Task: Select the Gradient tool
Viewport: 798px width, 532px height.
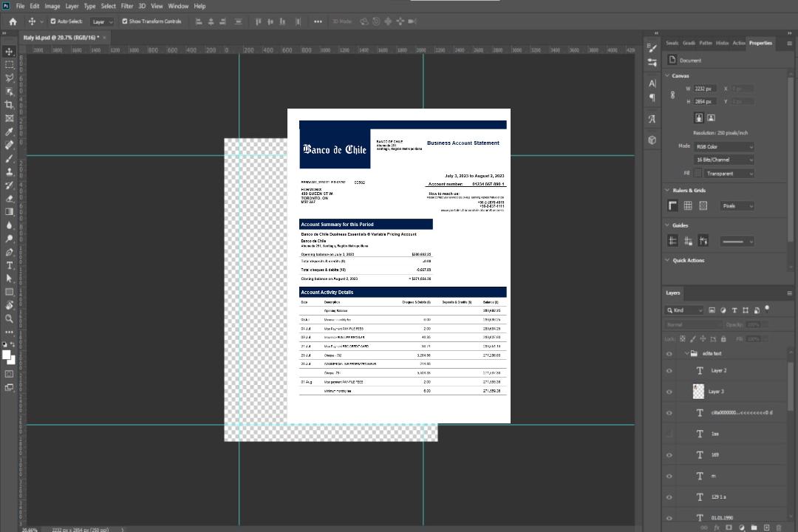Action: tap(9, 212)
